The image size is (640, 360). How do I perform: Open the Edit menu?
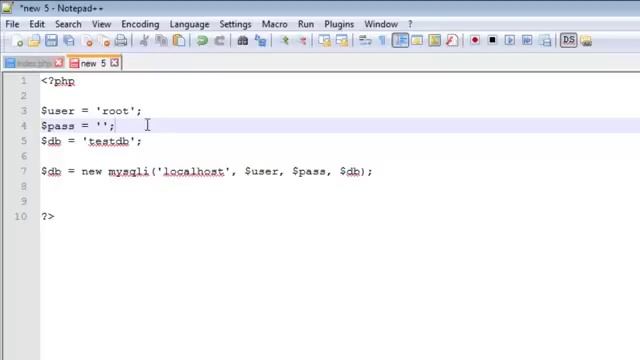pyautogui.click(x=37, y=24)
